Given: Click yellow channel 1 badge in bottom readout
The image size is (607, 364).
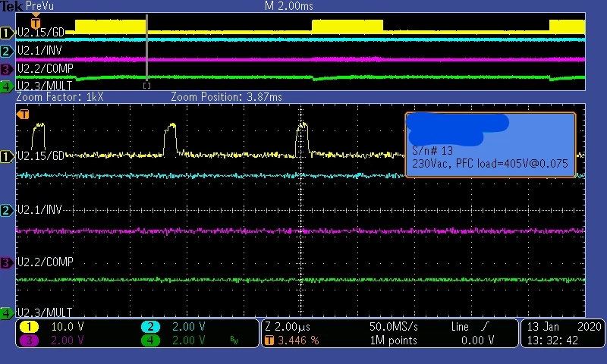Looking at the screenshot, I should [29, 327].
